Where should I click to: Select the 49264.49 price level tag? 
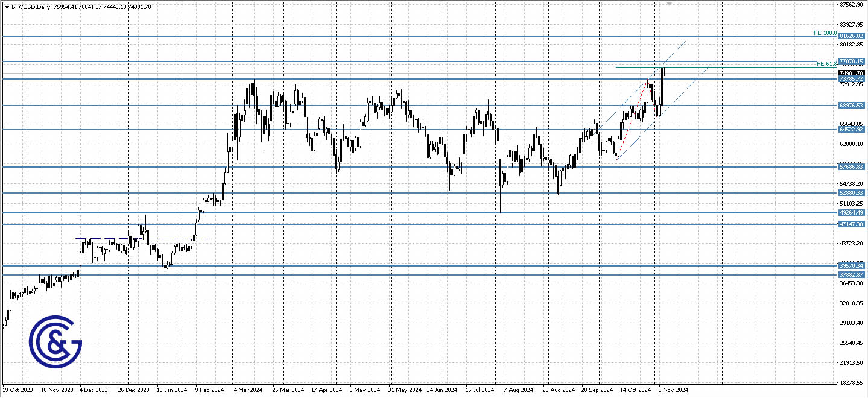click(x=852, y=213)
